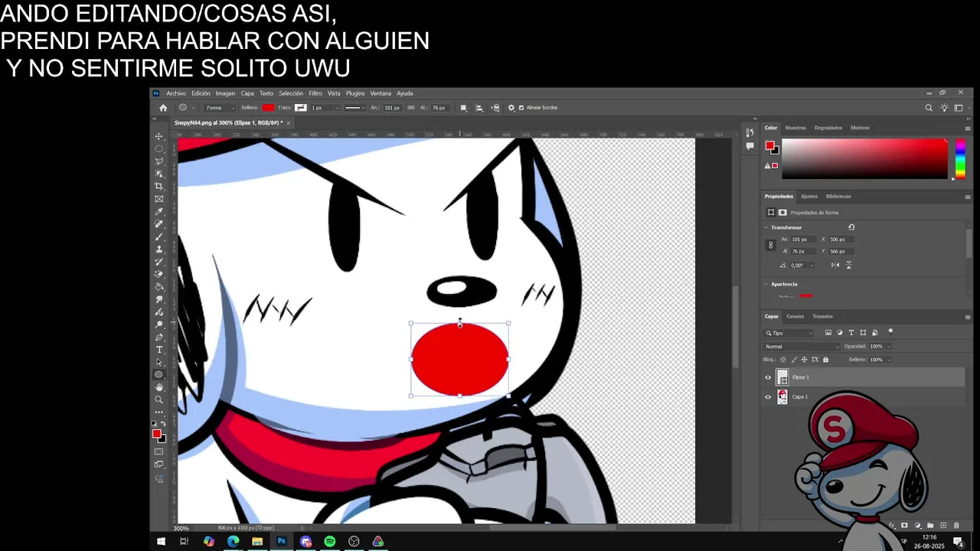This screenshot has height=551, width=980.
Task: Open the Filtro menu
Action: [x=315, y=93]
